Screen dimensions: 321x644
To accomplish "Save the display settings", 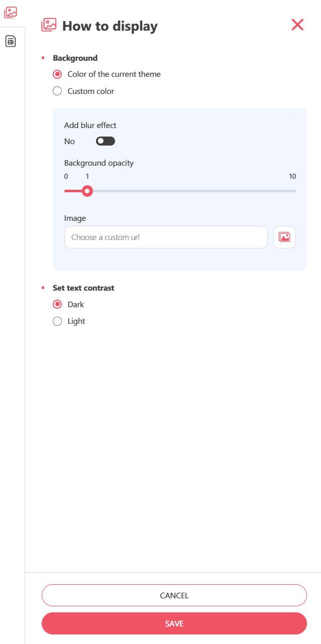I will tap(174, 623).
